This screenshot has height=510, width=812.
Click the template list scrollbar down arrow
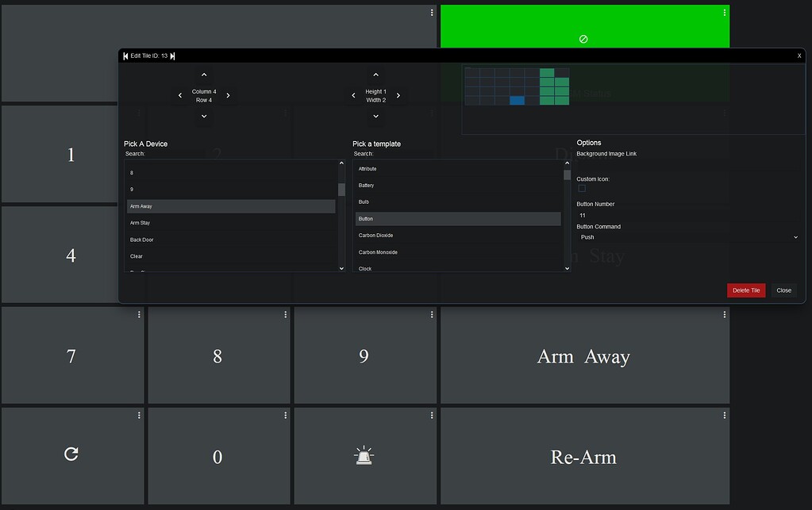point(566,268)
